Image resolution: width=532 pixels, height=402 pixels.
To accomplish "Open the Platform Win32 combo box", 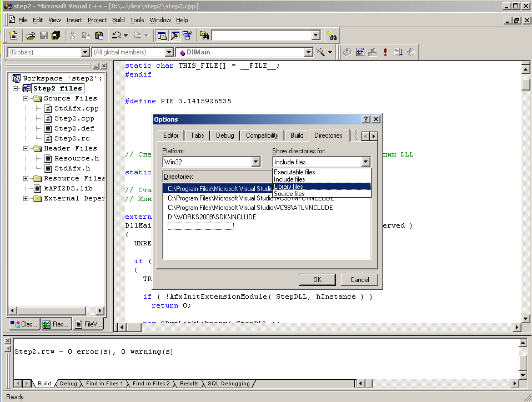I will tap(255, 162).
